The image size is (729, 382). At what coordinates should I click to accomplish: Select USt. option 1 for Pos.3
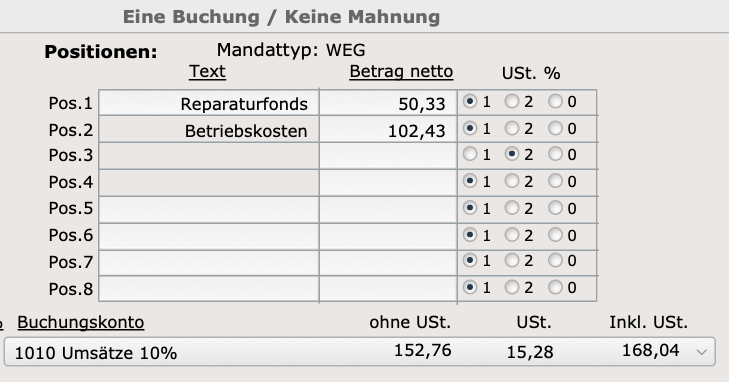(x=470, y=154)
